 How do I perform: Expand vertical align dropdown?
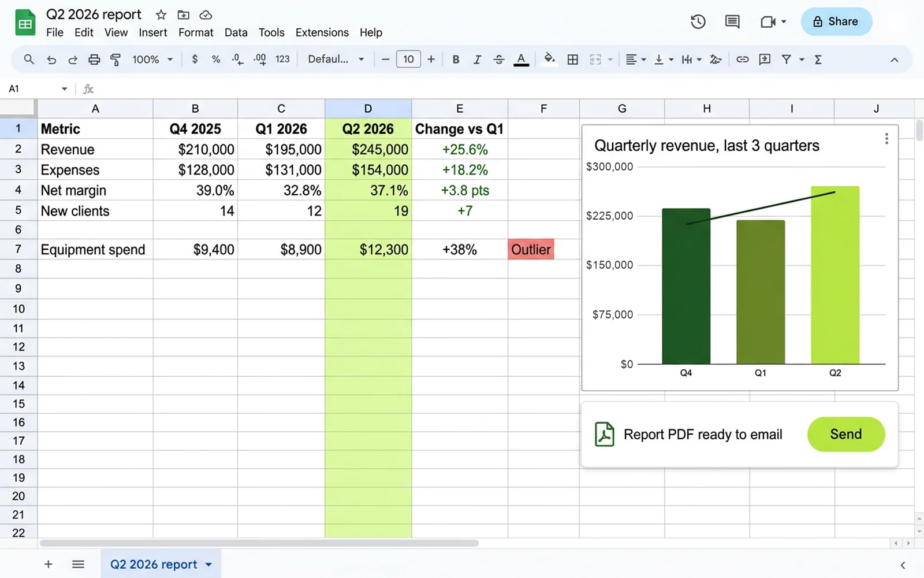671,60
